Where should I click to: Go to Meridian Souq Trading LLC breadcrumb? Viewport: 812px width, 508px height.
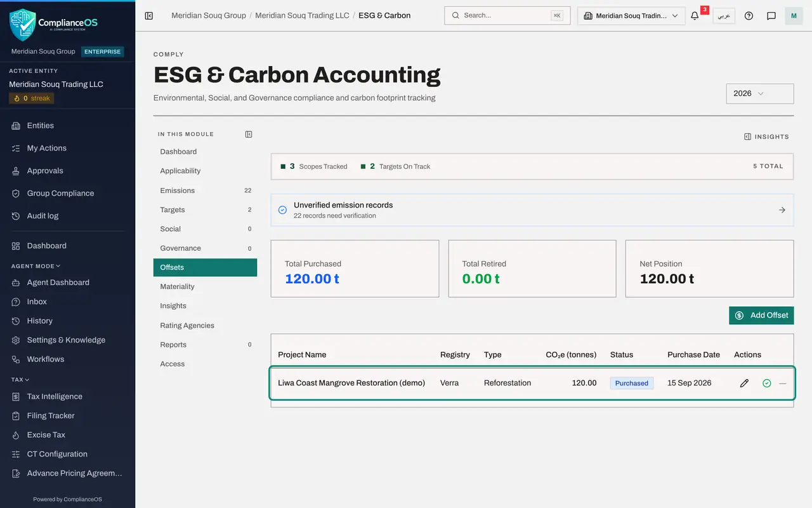coord(302,15)
